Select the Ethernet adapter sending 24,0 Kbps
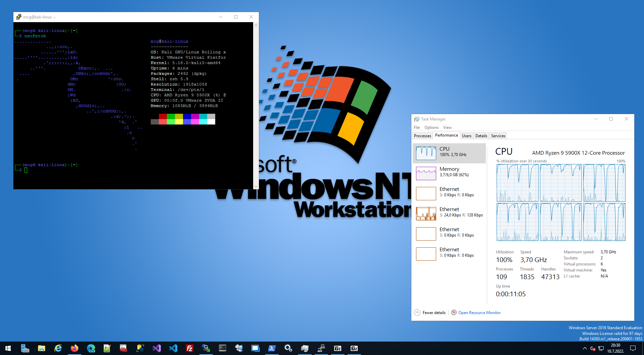 [x=449, y=214]
